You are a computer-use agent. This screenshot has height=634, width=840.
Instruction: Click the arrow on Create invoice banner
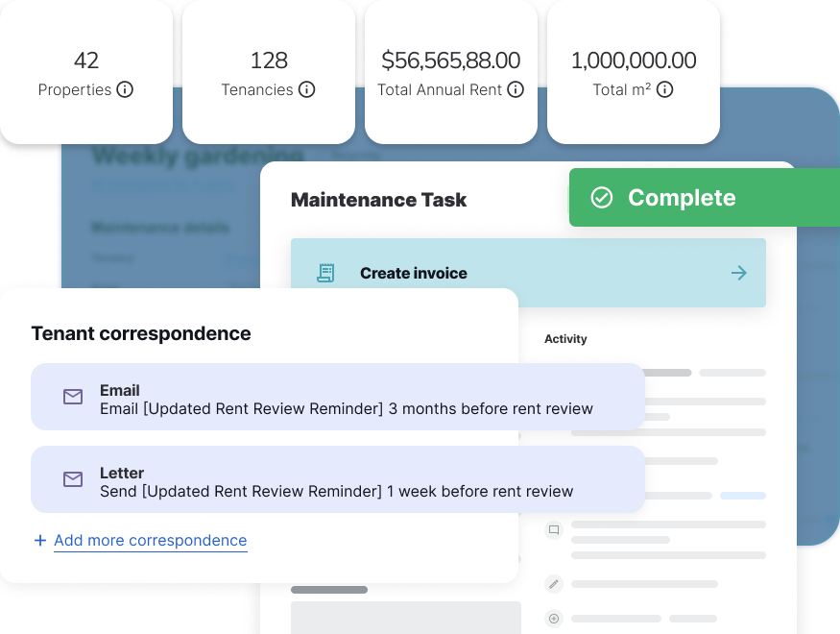click(x=739, y=273)
